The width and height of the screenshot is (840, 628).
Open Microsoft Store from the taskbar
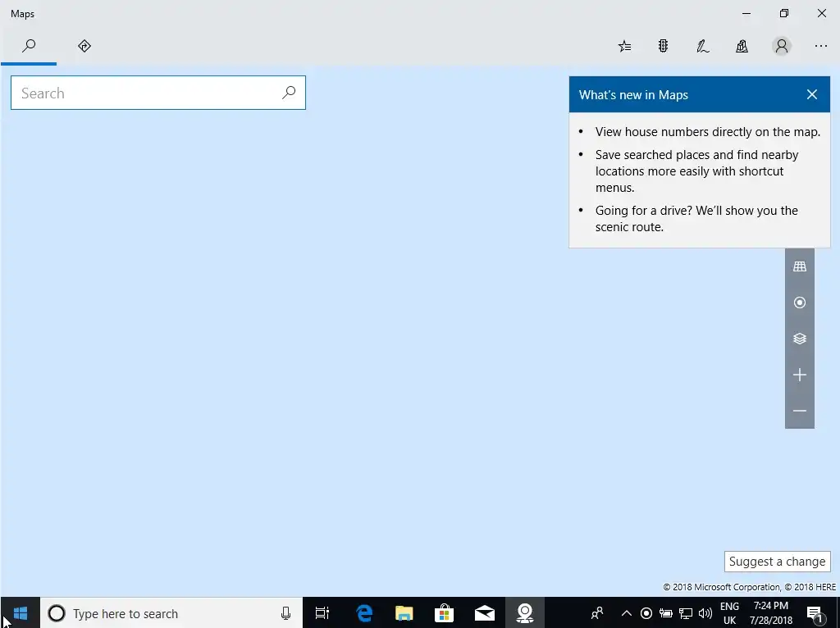pos(444,613)
